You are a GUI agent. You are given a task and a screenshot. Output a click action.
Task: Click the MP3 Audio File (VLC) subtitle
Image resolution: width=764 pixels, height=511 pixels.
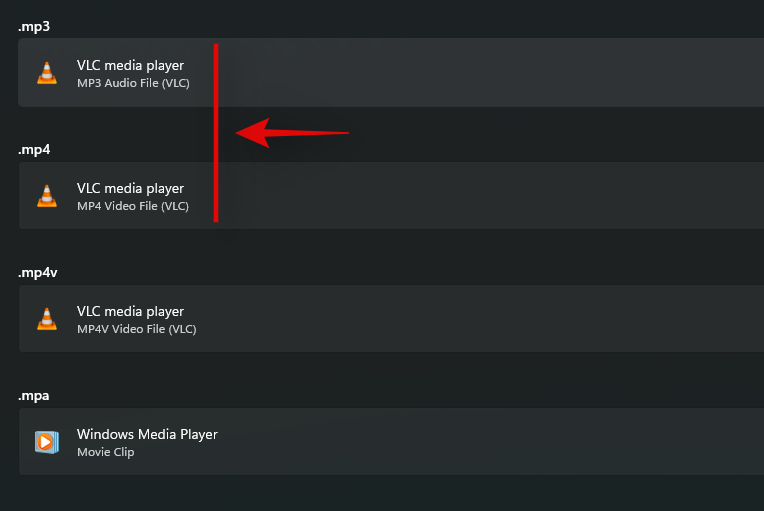(x=133, y=83)
